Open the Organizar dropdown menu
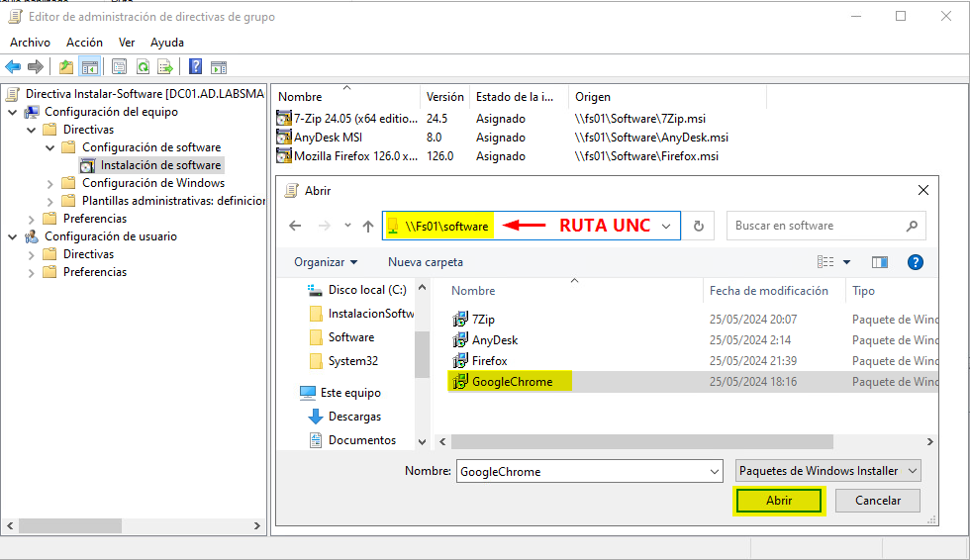The width and height of the screenshot is (970, 560). 326,262
